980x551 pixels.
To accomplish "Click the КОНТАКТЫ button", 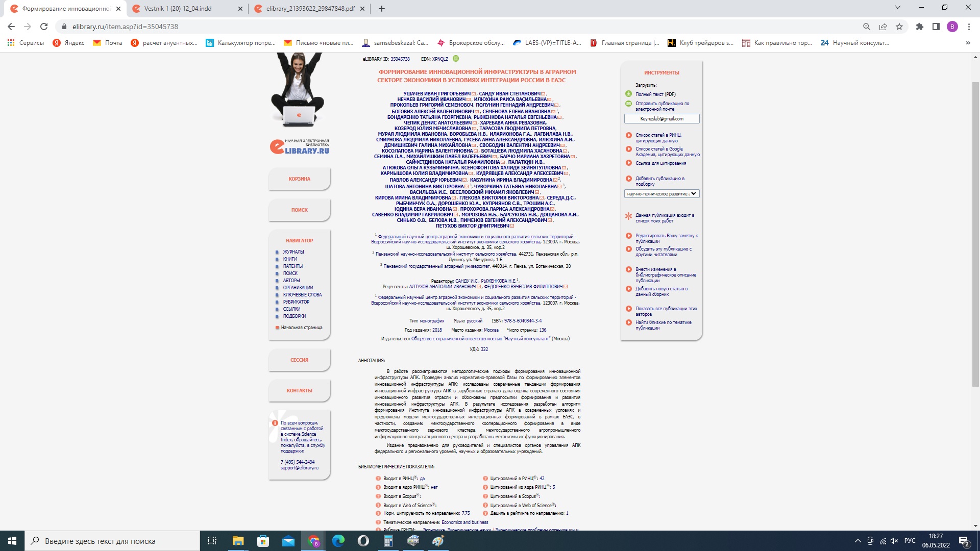I will [300, 391].
